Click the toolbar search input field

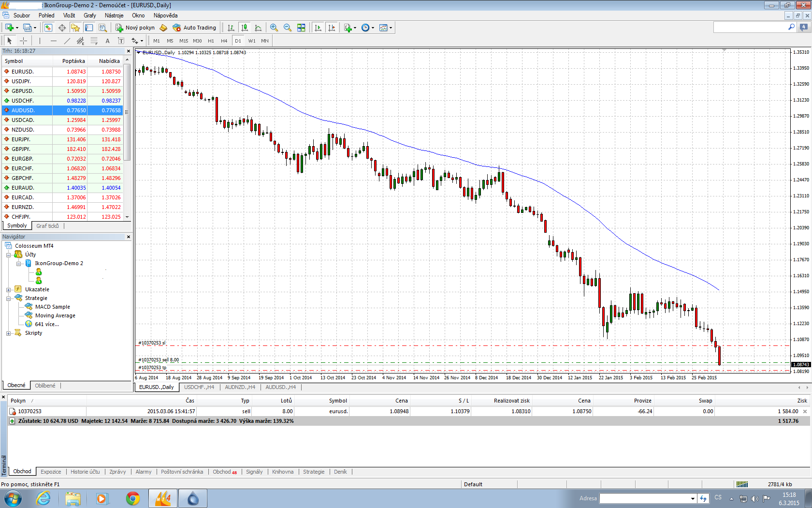click(750, 28)
